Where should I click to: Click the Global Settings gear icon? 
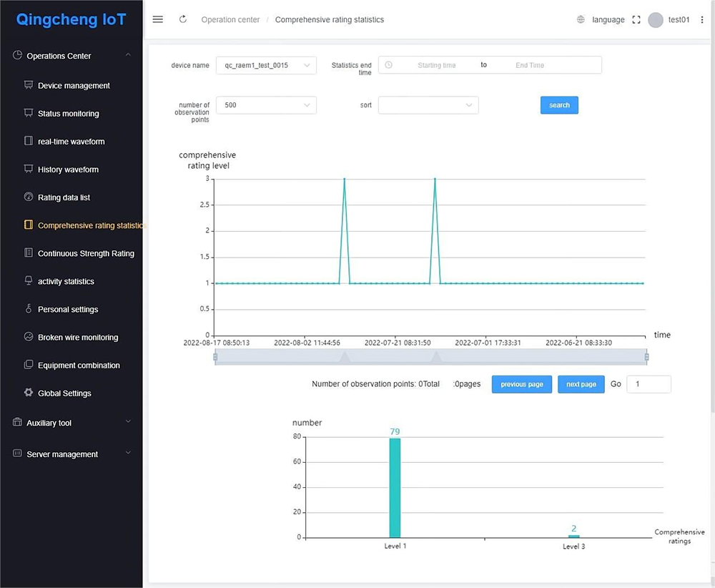tap(29, 392)
